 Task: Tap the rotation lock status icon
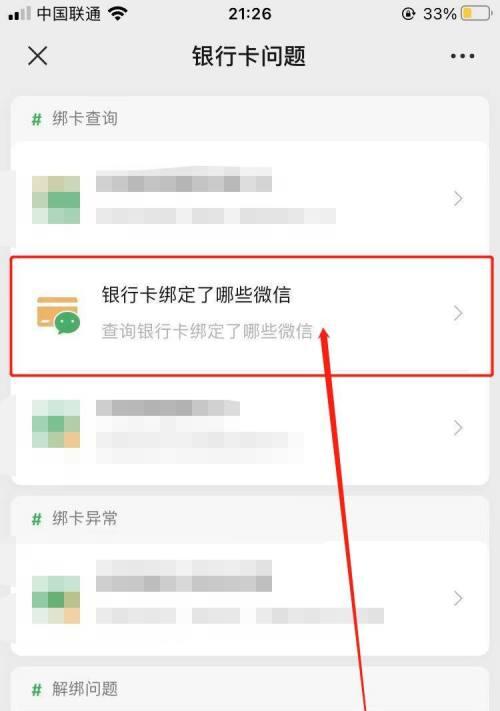pos(408,14)
